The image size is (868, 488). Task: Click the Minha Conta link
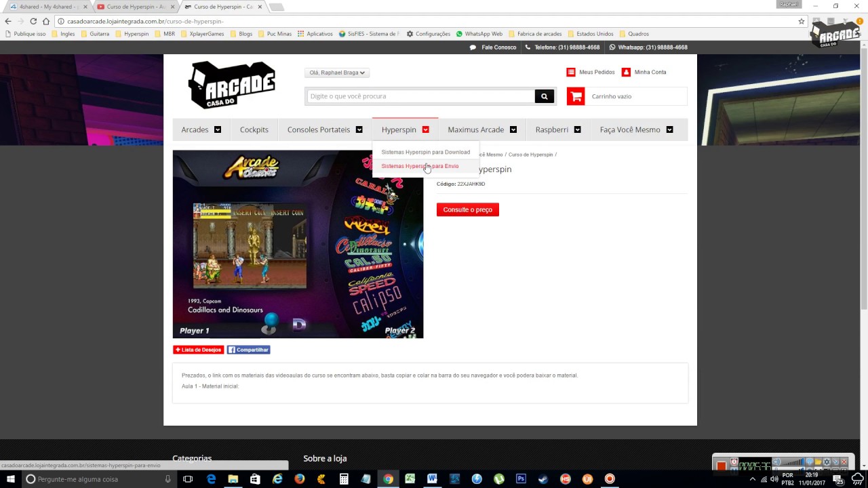click(650, 72)
